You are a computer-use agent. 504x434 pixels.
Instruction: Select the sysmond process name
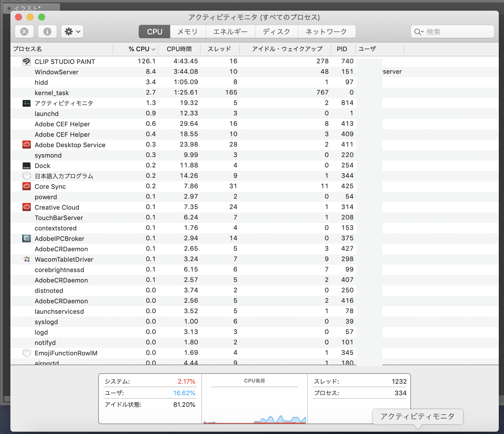48,155
